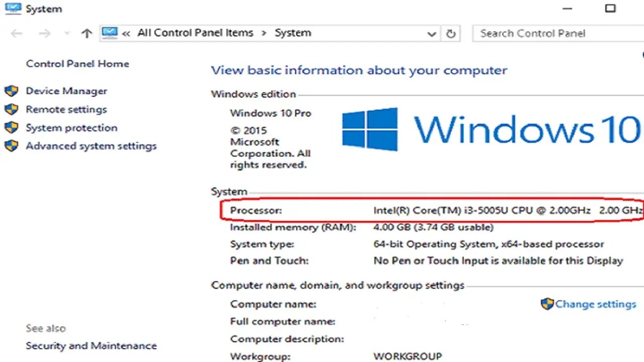Viewport: 644px width, 362px height.
Task: Click the Device Manager shield icon
Action: 12,90
